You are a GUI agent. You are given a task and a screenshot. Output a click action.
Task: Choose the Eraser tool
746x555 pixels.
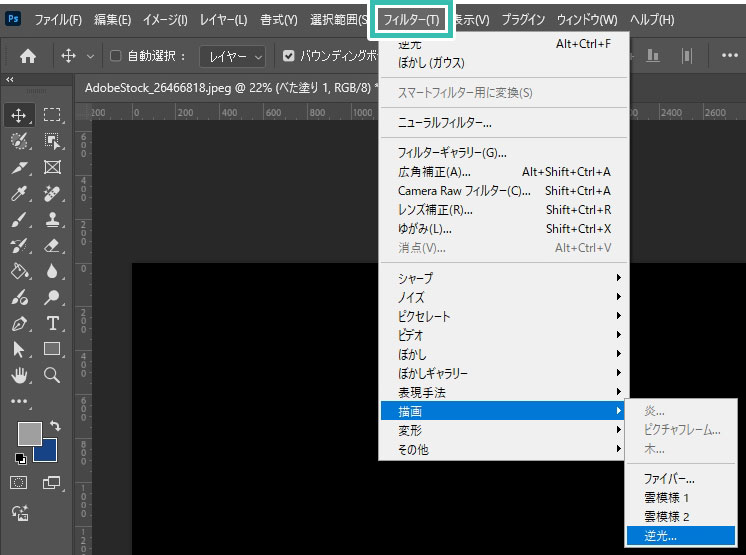[x=52, y=245]
